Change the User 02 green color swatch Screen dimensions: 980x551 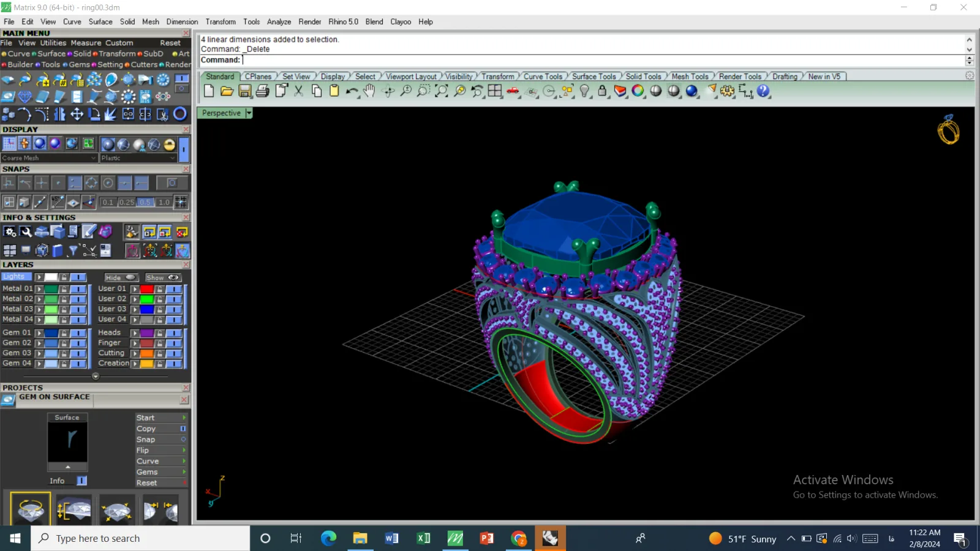click(x=147, y=299)
